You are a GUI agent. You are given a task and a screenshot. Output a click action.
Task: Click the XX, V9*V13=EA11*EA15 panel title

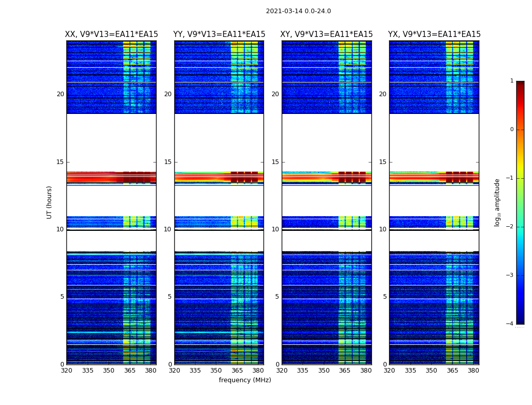pos(111,34)
